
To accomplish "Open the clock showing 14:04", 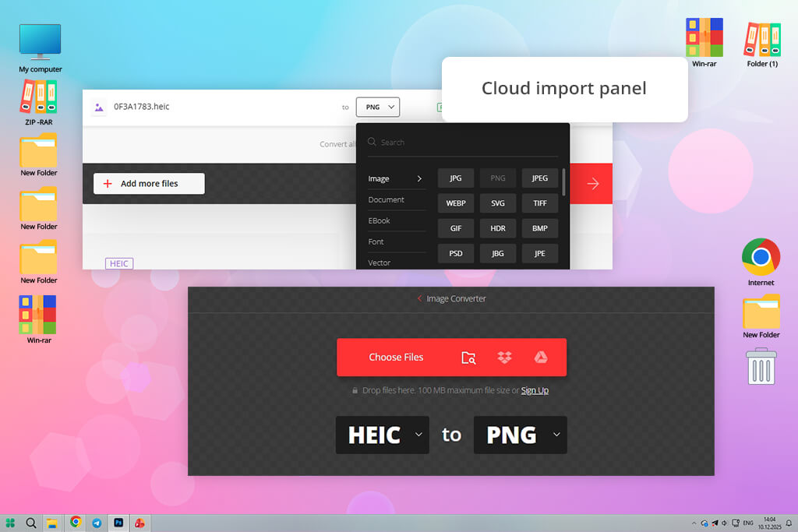I will click(x=769, y=523).
